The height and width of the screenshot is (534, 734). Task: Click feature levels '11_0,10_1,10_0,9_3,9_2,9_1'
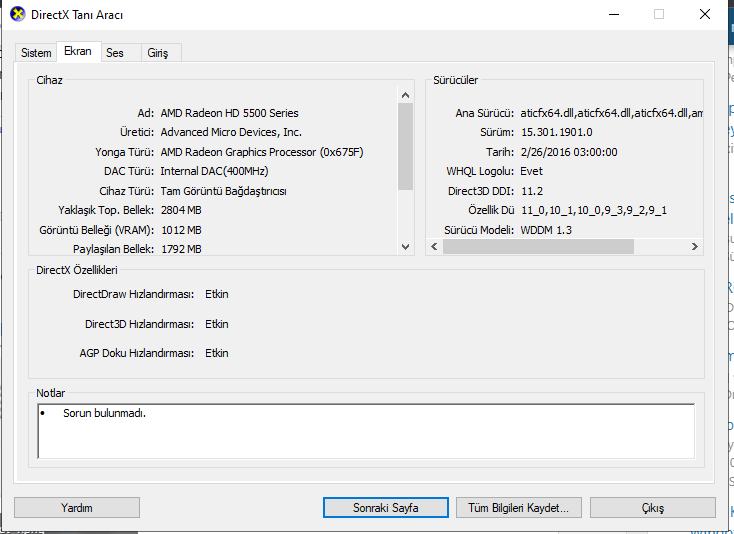pyautogui.click(x=594, y=211)
